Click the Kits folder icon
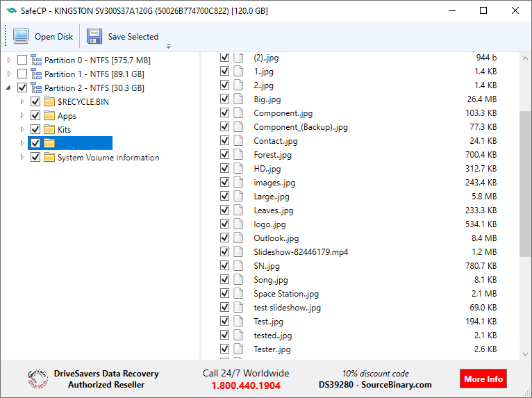The image size is (532, 398). (x=49, y=130)
